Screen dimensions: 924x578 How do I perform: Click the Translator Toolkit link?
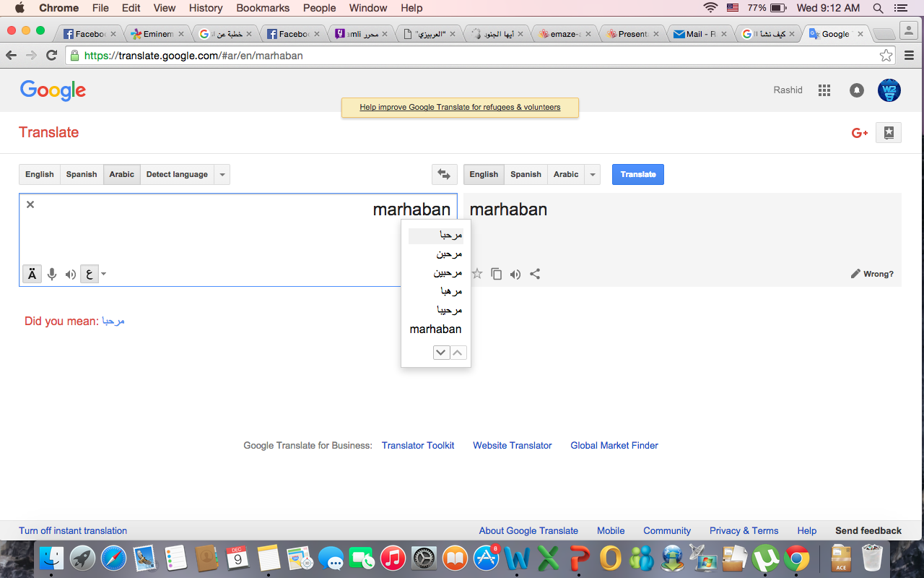coord(418,445)
